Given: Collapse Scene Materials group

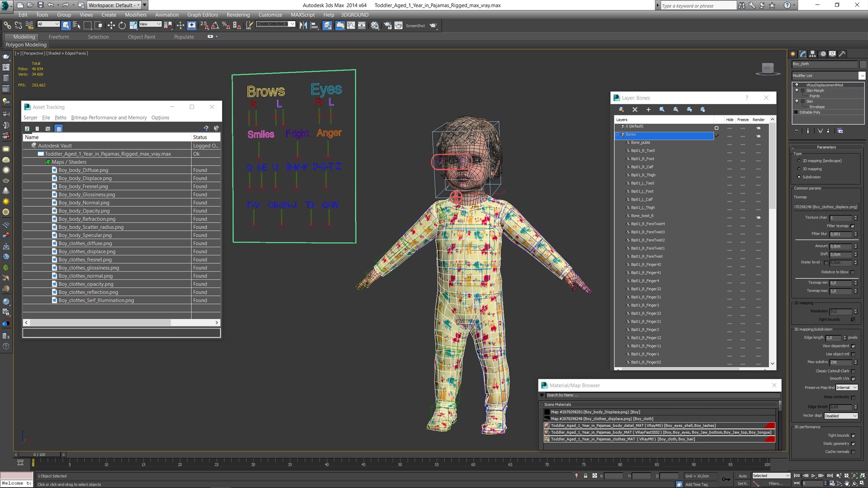Looking at the screenshot, I should [x=542, y=404].
